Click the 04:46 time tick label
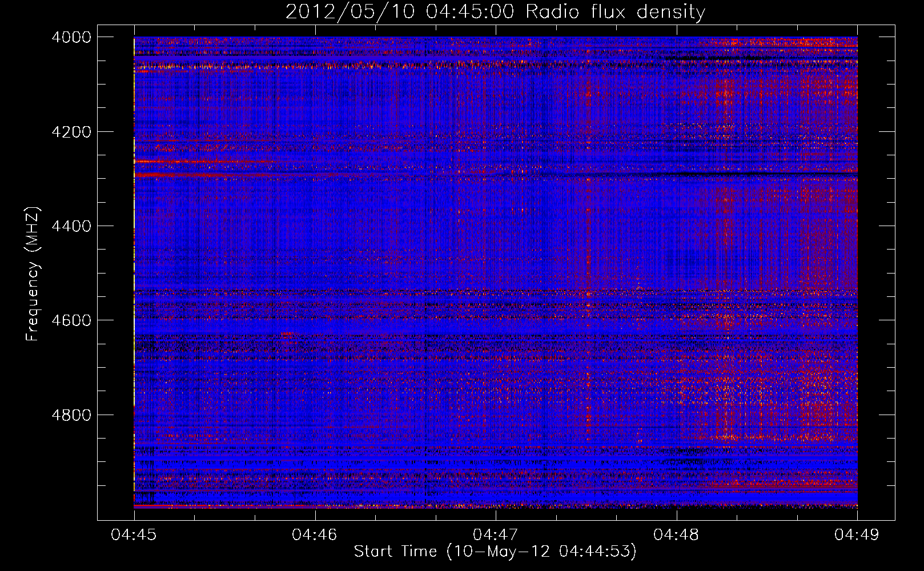The height and width of the screenshot is (571, 924). click(315, 534)
